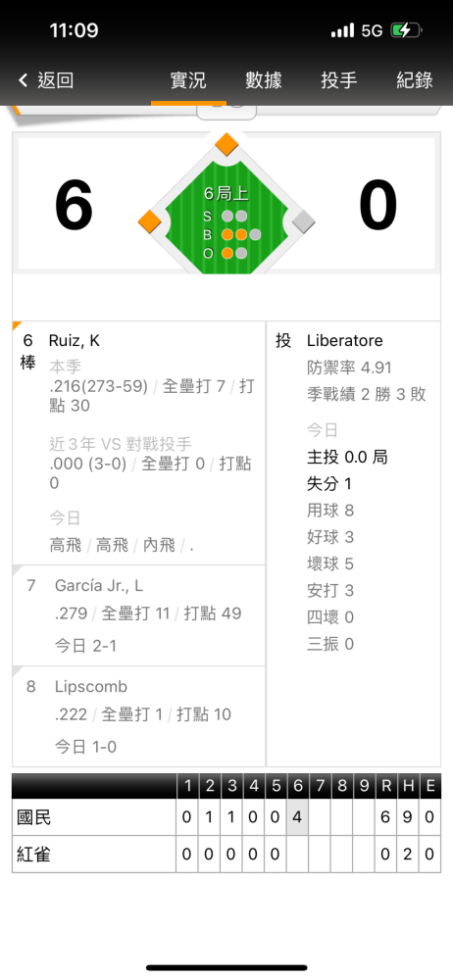Tap the back chevron icon
This screenshot has width=453, height=980.
tap(24, 80)
